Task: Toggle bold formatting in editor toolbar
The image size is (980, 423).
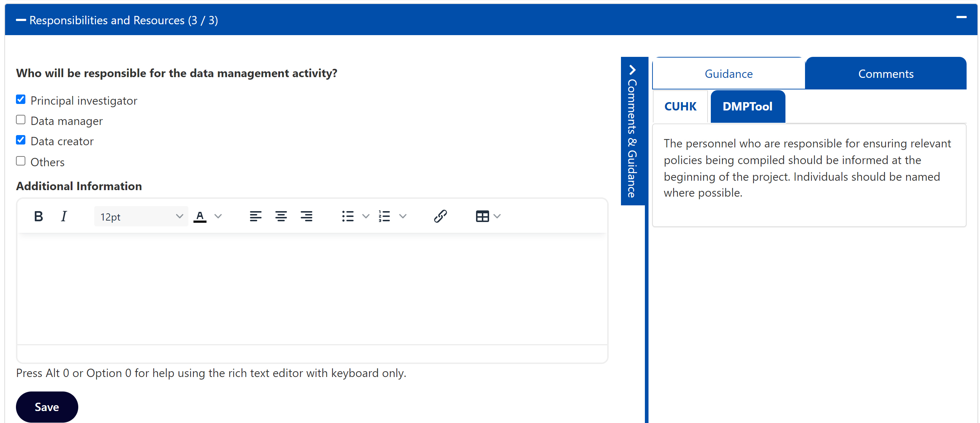Action: (38, 217)
